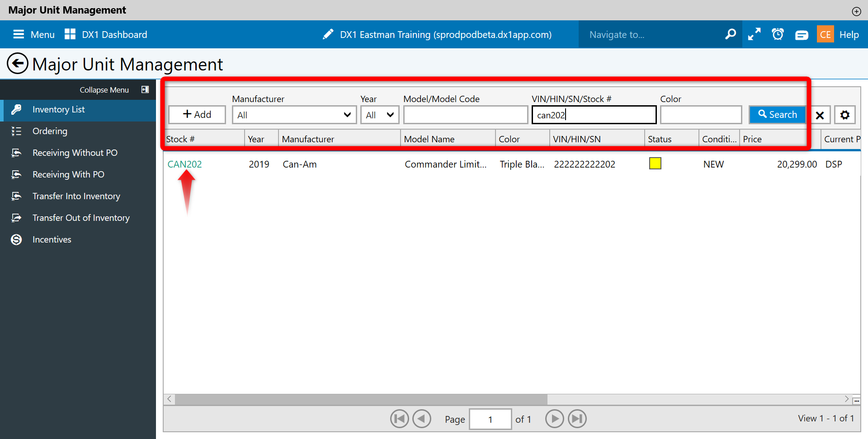This screenshot has height=439, width=868.
Task: Open the DX1 Dashboard grid icon
Action: pos(70,34)
